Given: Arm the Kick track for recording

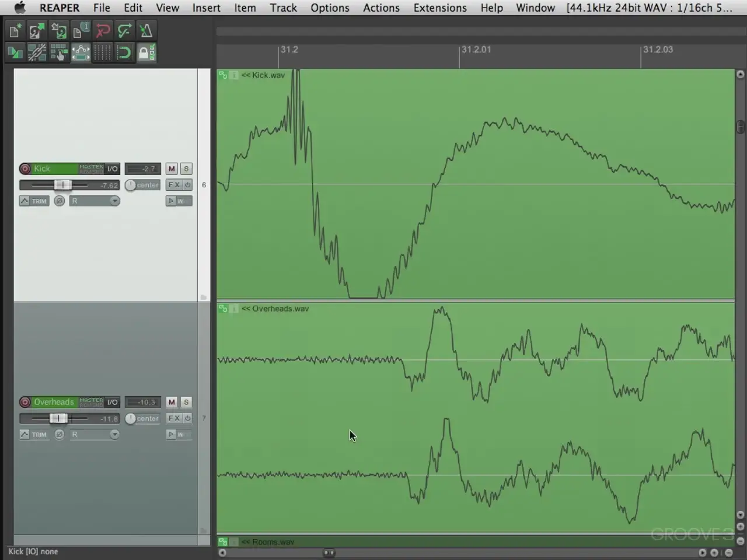Looking at the screenshot, I should pos(25,169).
